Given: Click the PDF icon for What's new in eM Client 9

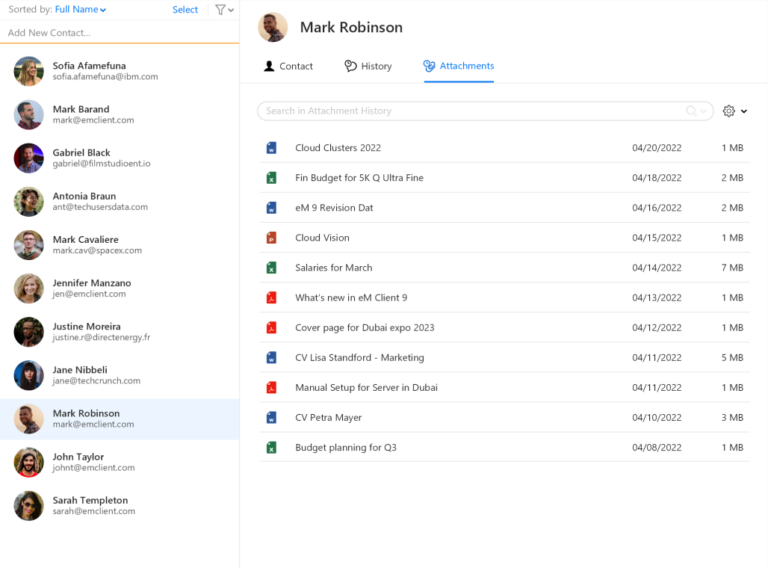Looking at the screenshot, I should coord(271,298).
